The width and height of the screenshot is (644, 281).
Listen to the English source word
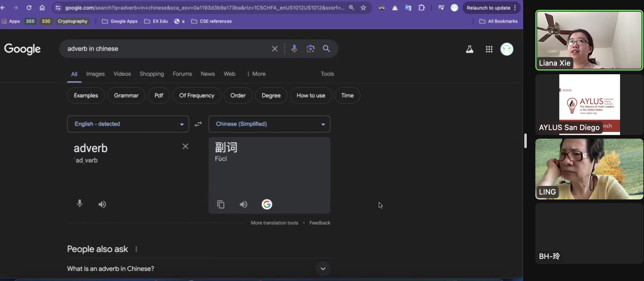point(102,204)
